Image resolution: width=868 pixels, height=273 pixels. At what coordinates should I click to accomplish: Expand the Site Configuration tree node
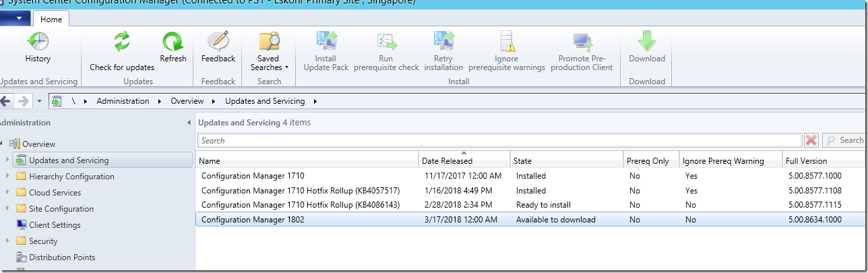[7, 209]
